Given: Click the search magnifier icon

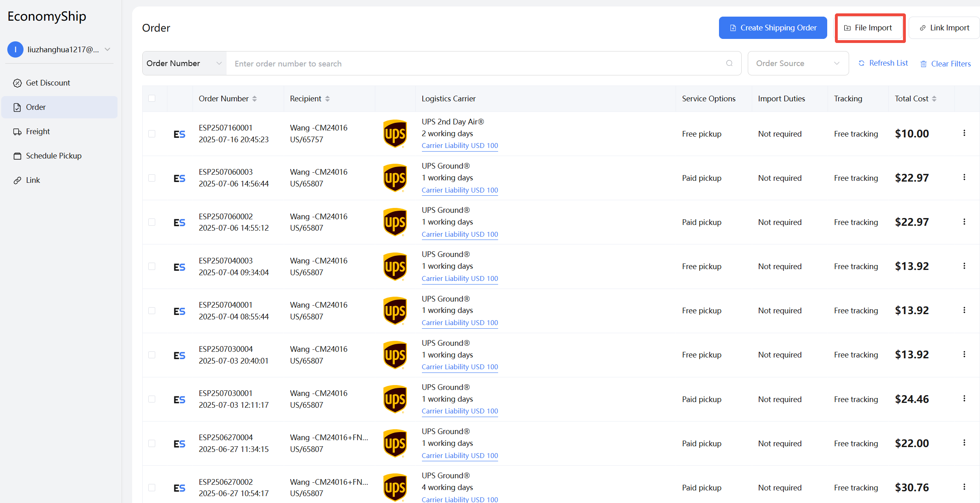Looking at the screenshot, I should 729,63.
